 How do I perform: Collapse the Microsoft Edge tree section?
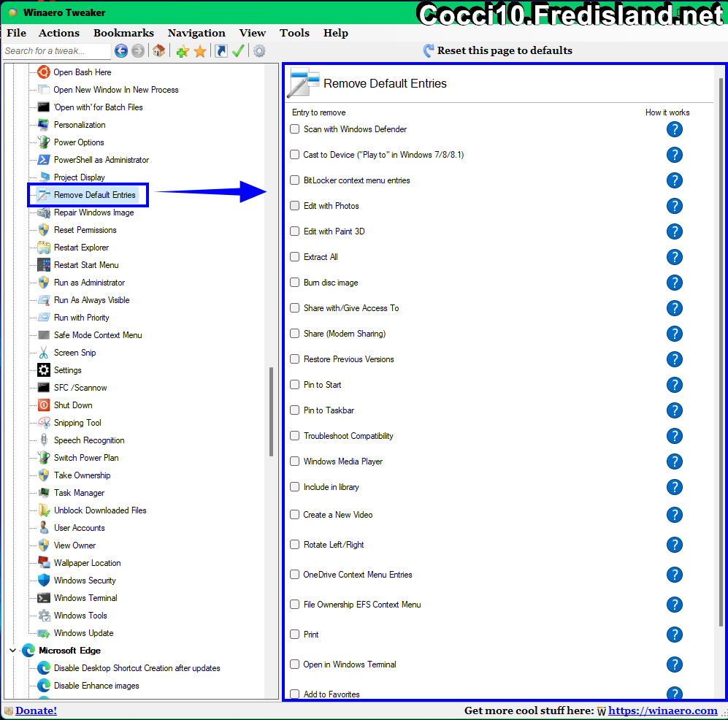[12, 651]
